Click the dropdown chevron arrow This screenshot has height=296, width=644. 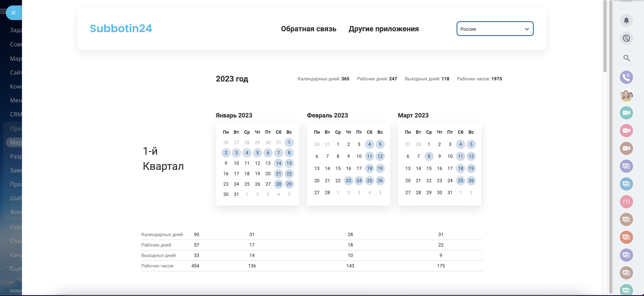pyautogui.click(x=527, y=29)
